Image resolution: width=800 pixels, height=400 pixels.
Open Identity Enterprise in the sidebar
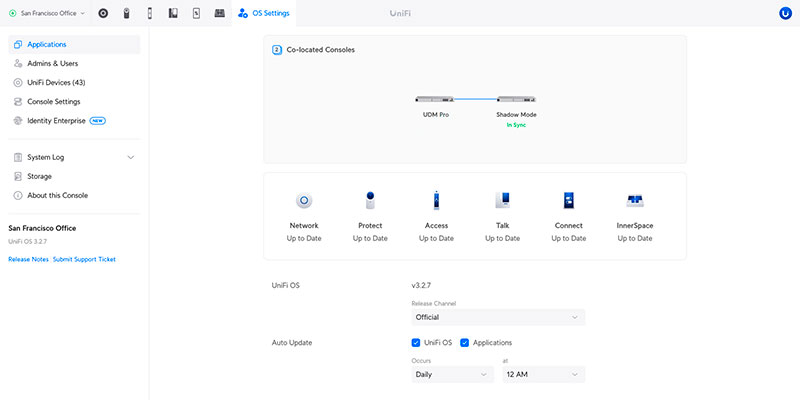[x=74, y=121]
